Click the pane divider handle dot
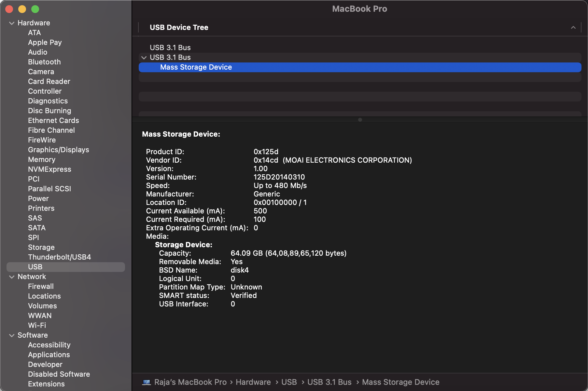Screen dimensions: 588x391 [360, 120]
